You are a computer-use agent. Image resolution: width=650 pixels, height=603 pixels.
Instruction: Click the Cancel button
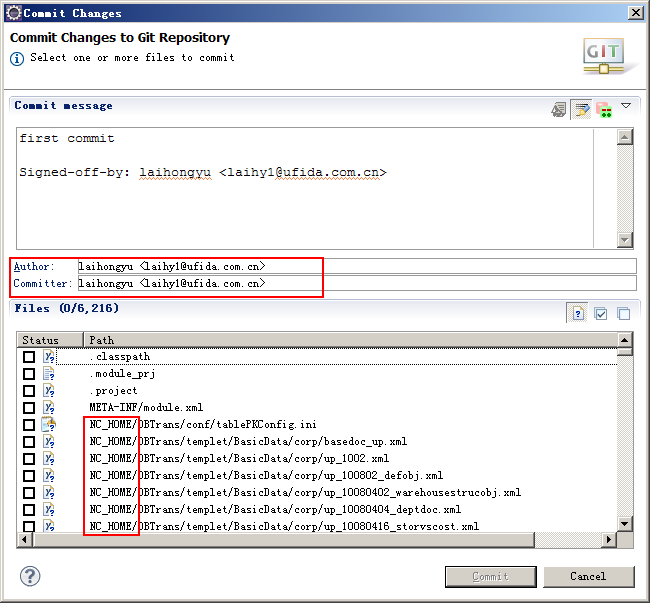(589, 577)
